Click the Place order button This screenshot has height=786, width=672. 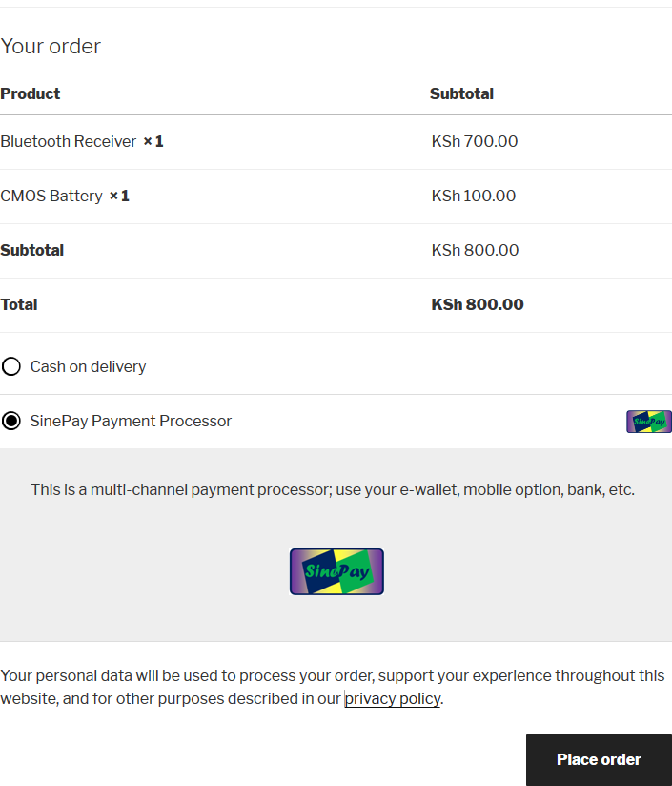tap(599, 759)
